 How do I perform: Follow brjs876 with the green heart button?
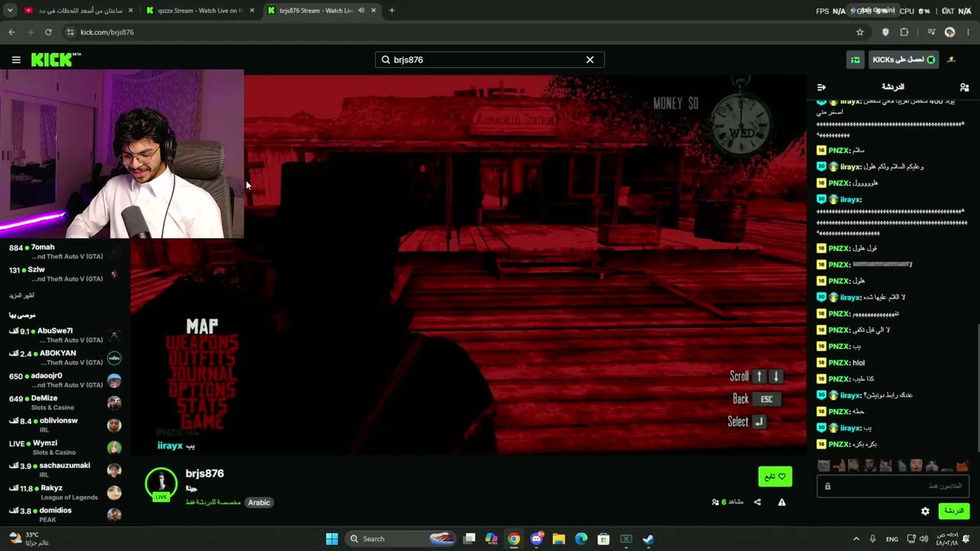coord(775,477)
